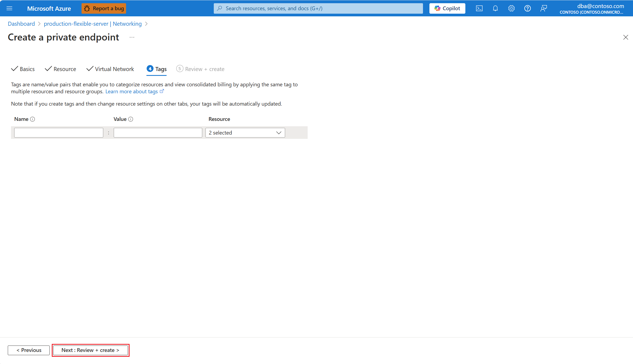The image size is (633, 364).
Task: View the Name column info tooltip
Action: click(33, 119)
